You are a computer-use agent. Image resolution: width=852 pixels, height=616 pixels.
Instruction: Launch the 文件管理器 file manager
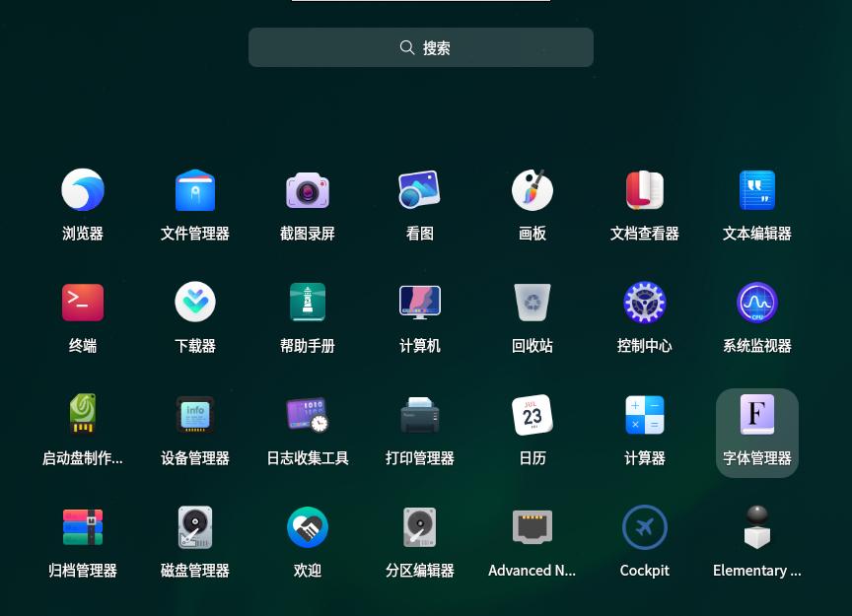195,190
